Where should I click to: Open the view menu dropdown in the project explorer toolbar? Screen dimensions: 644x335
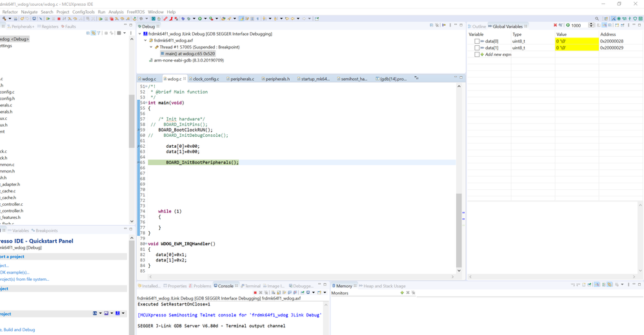tap(125, 33)
